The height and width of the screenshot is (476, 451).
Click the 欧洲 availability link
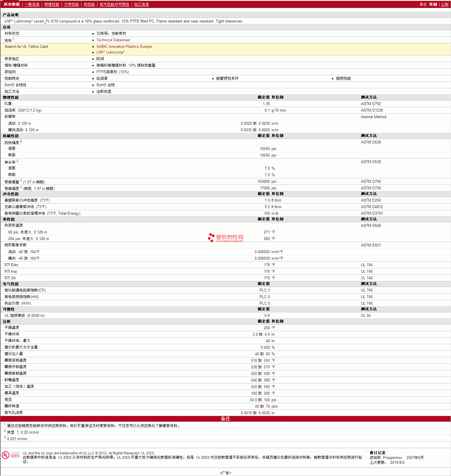[x=100, y=59]
